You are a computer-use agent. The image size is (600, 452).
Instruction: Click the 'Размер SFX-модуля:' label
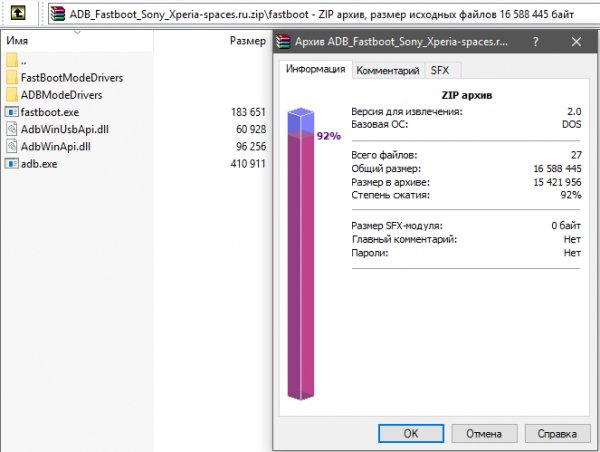397,226
